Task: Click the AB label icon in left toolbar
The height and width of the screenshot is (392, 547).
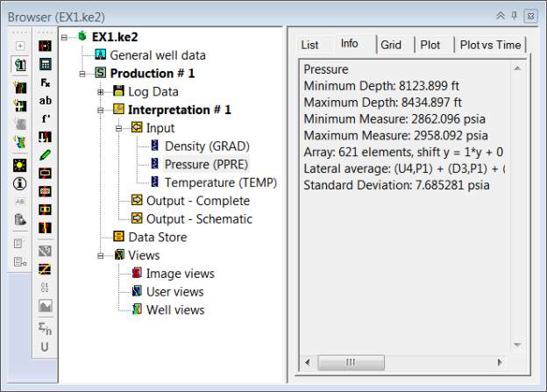Action: tap(20, 202)
